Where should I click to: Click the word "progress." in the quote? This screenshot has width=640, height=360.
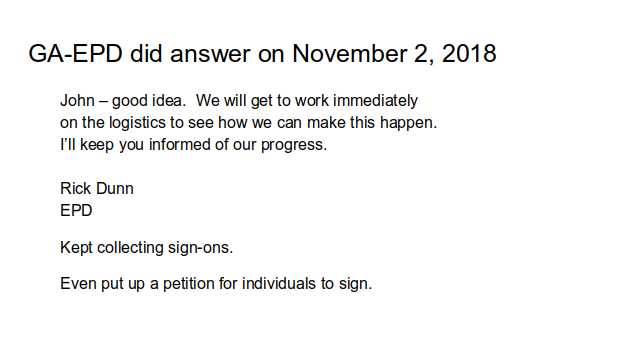click(294, 145)
